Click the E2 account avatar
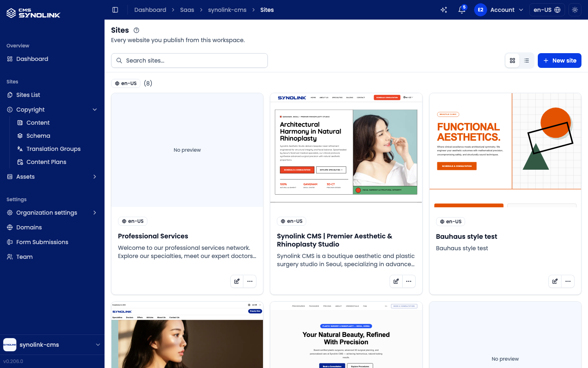588x368 pixels. 481,10
